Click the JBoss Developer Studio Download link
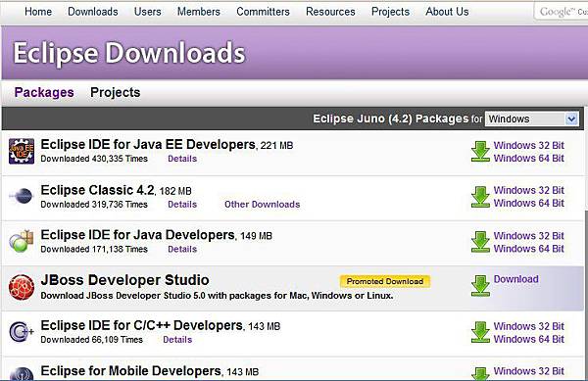 pyautogui.click(x=516, y=279)
